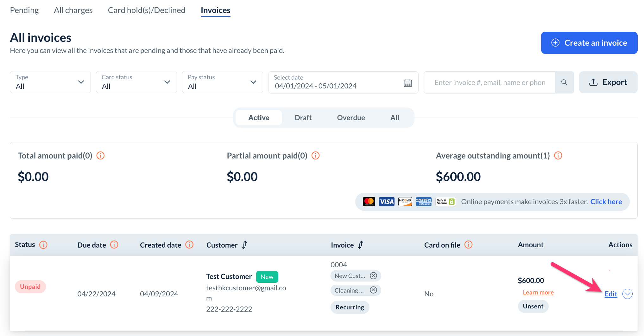
Task: Click the calendar icon in date field
Action: click(x=408, y=83)
